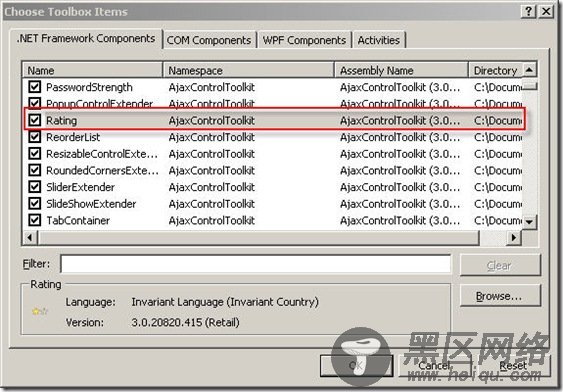563x392 pixels.
Task: Click the AjaxControlToolkit namespace in the Rating row
Action: [212, 120]
